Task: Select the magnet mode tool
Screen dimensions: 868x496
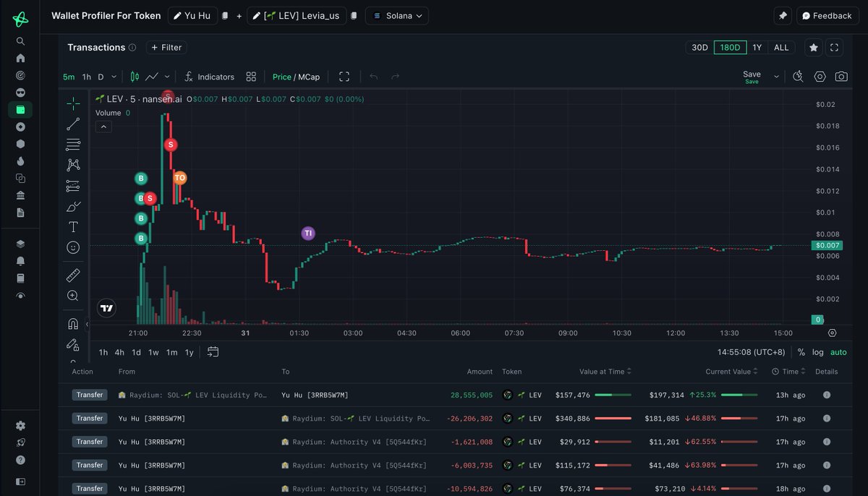Action: click(x=73, y=323)
